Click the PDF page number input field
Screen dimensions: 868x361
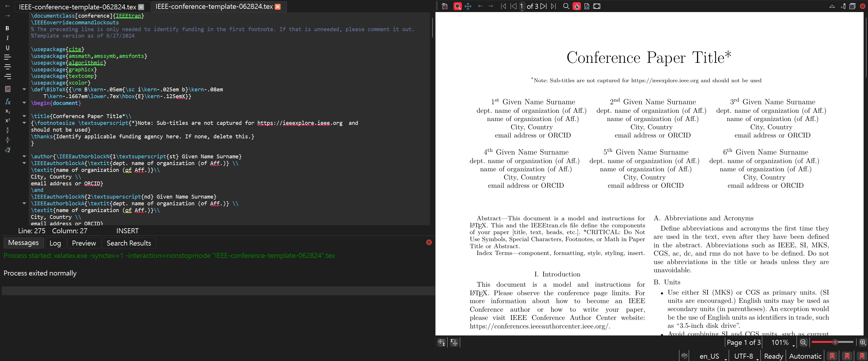(522, 6)
